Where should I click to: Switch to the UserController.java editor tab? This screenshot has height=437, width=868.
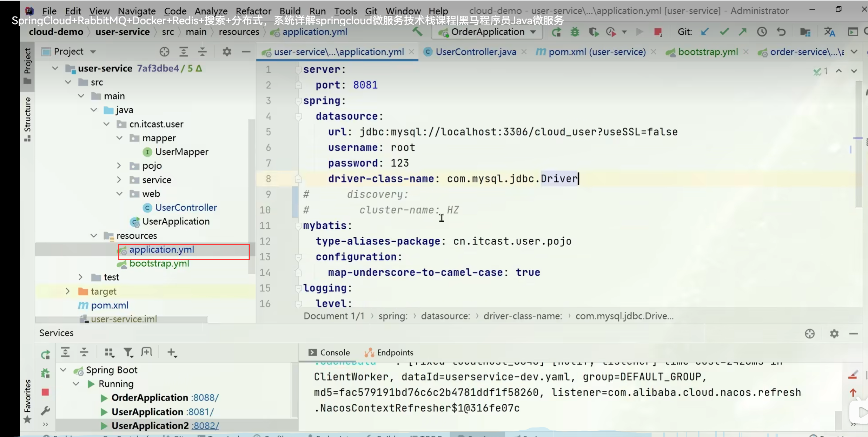click(475, 52)
